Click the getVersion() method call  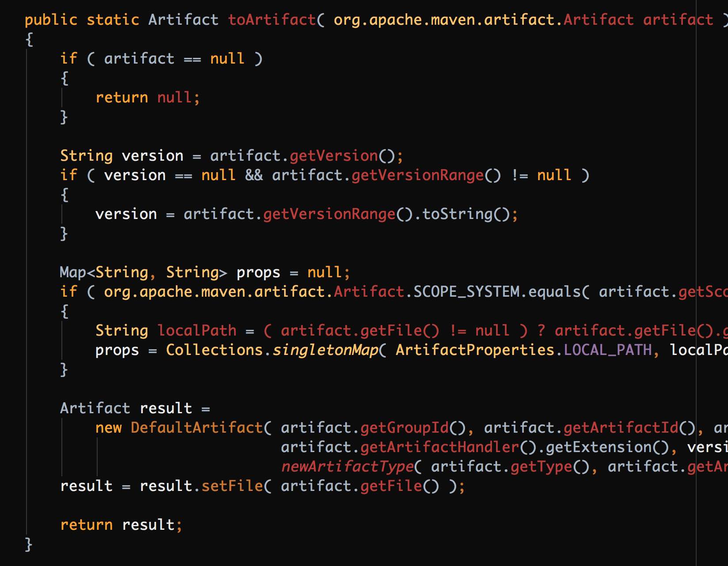pos(334,156)
